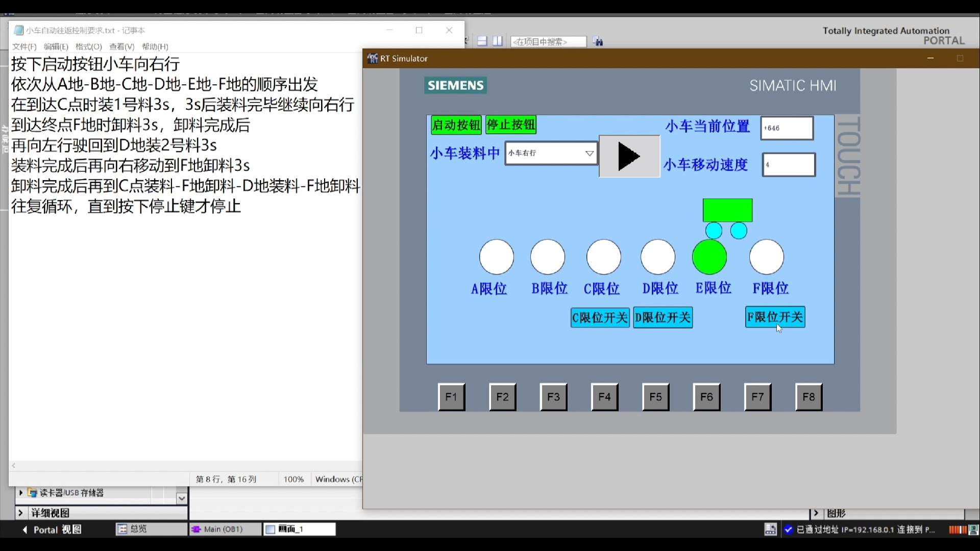980x551 pixels.
Task: Toggle the D限位开关 switch button
Action: click(x=663, y=317)
